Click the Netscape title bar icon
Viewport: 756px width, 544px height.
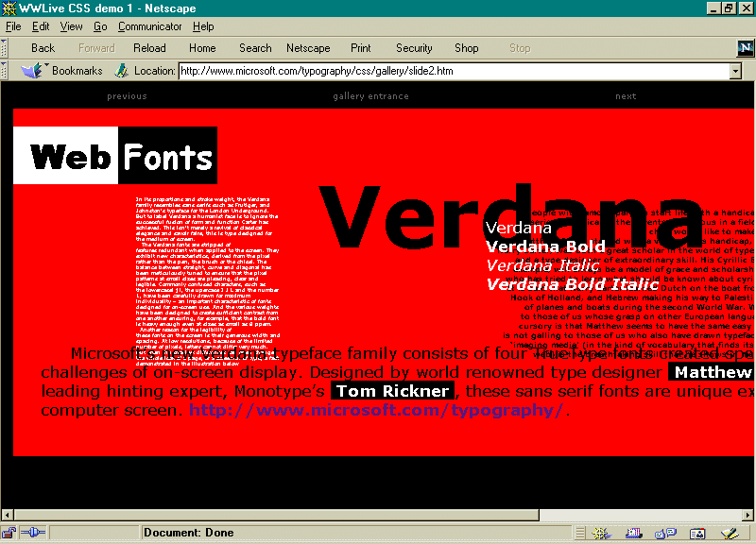point(9,8)
